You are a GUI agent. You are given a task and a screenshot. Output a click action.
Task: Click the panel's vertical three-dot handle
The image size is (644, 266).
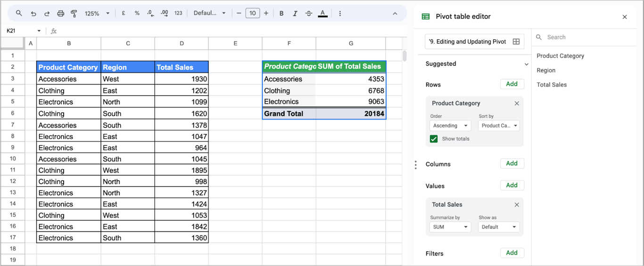[415, 165]
